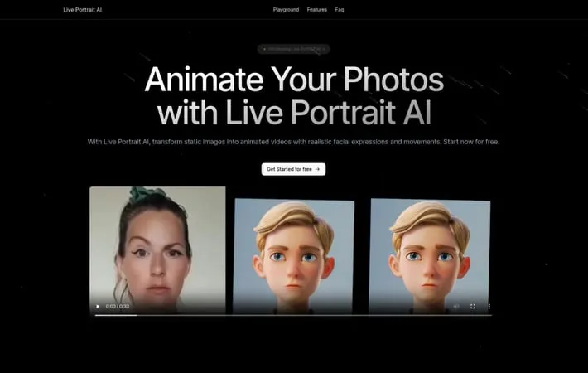Mute the video with the speaker icon
The height and width of the screenshot is (373, 588).
click(455, 306)
